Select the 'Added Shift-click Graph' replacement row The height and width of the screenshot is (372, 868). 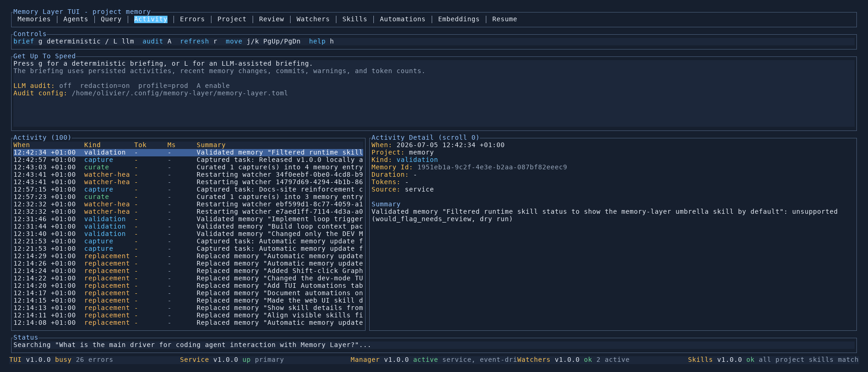188,271
